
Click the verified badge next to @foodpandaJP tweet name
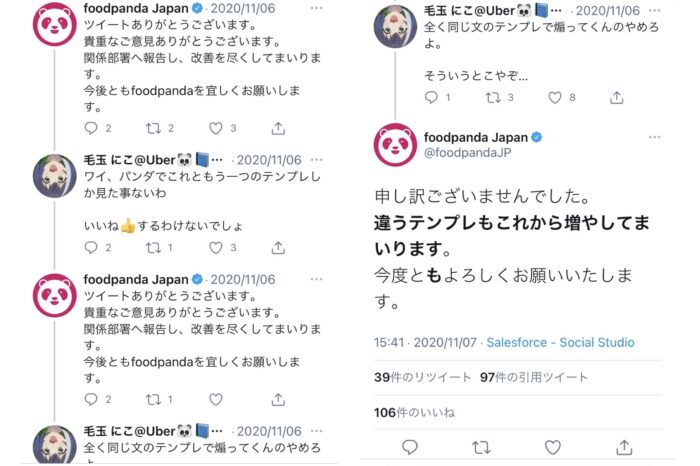point(536,137)
